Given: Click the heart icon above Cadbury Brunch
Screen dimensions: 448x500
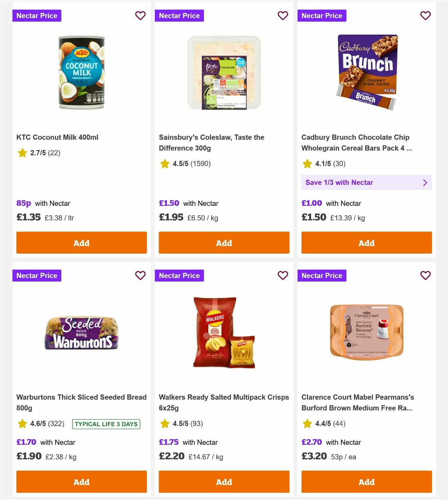Looking at the screenshot, I should (x=425, y=16).
